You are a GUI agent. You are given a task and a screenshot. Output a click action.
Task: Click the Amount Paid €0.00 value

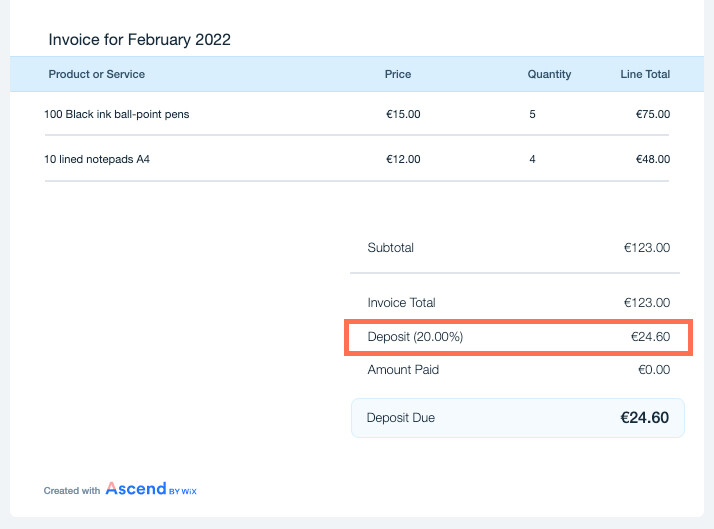pos(654,370)
